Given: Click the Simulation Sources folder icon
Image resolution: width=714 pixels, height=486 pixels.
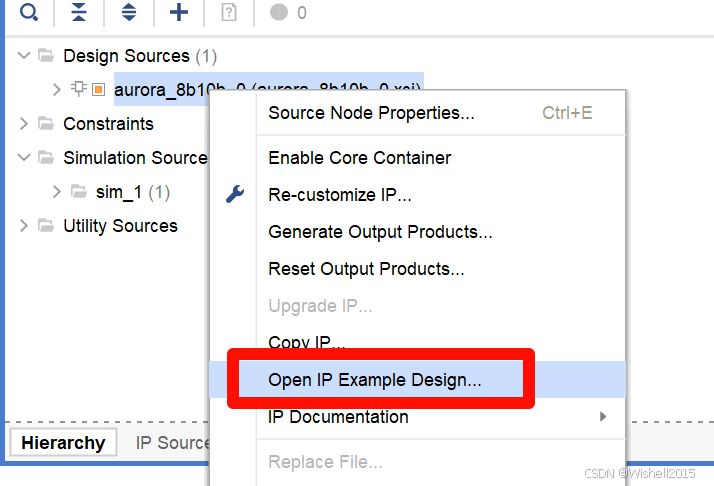Looking at the screenshot, I should tap(46, 158).
